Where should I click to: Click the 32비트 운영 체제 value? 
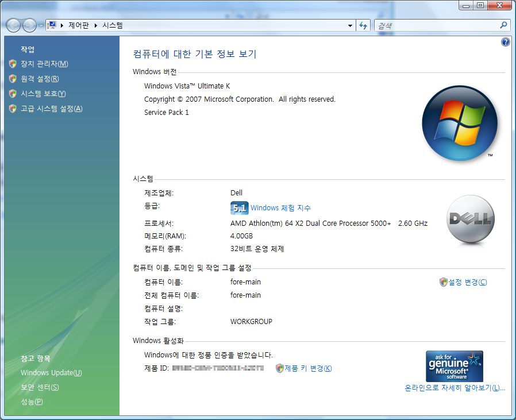(x=257, y=249)
